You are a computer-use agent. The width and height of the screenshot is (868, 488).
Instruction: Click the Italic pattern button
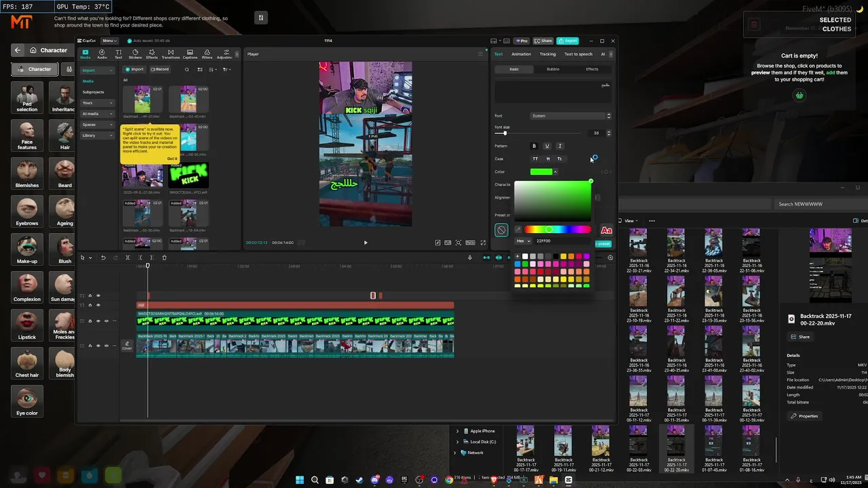click(559, 146)
